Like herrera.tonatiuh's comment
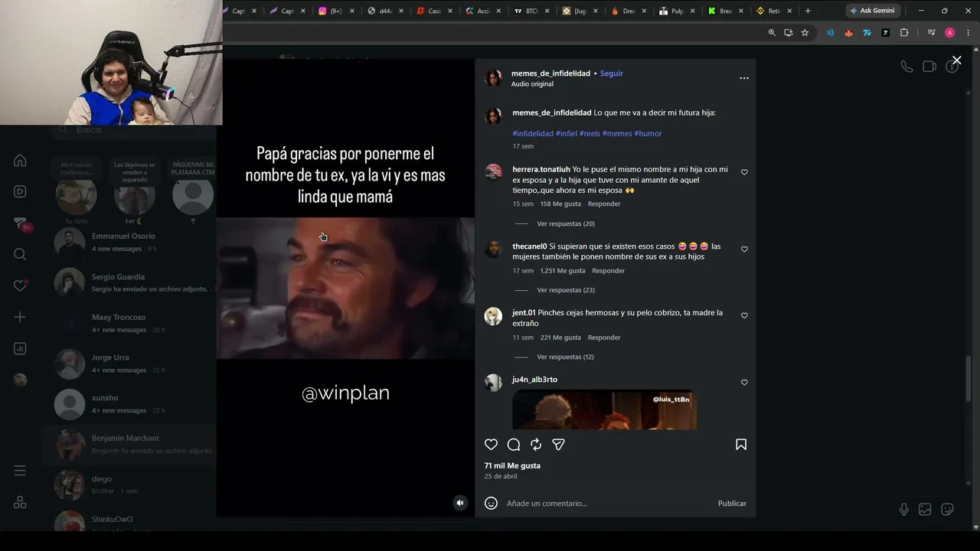 [x=744, y=173]
